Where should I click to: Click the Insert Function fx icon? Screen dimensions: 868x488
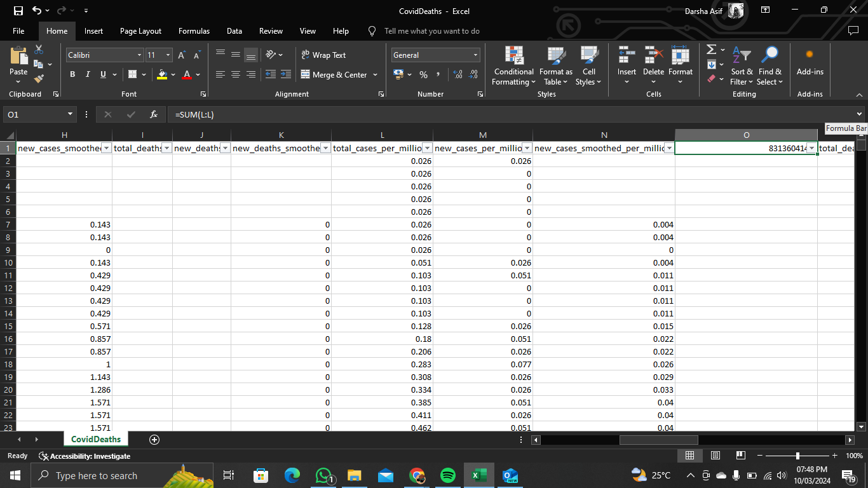point(153,114)
